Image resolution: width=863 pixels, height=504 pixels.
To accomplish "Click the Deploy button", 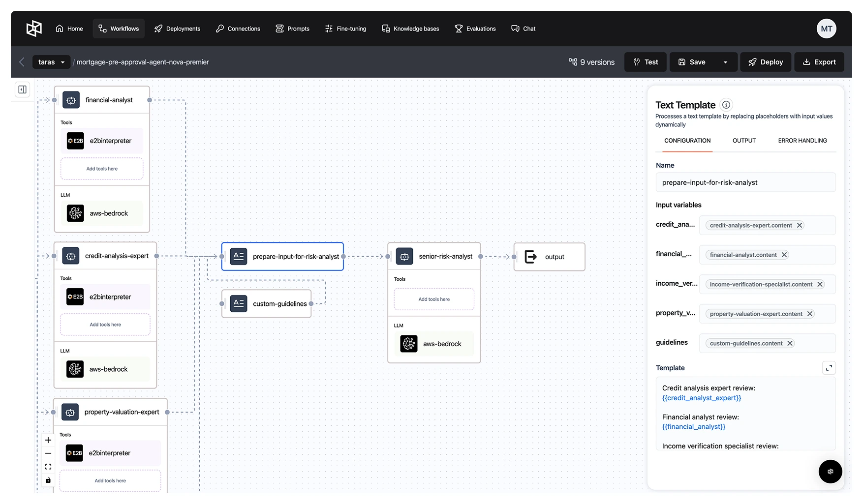I will (766, 62).
